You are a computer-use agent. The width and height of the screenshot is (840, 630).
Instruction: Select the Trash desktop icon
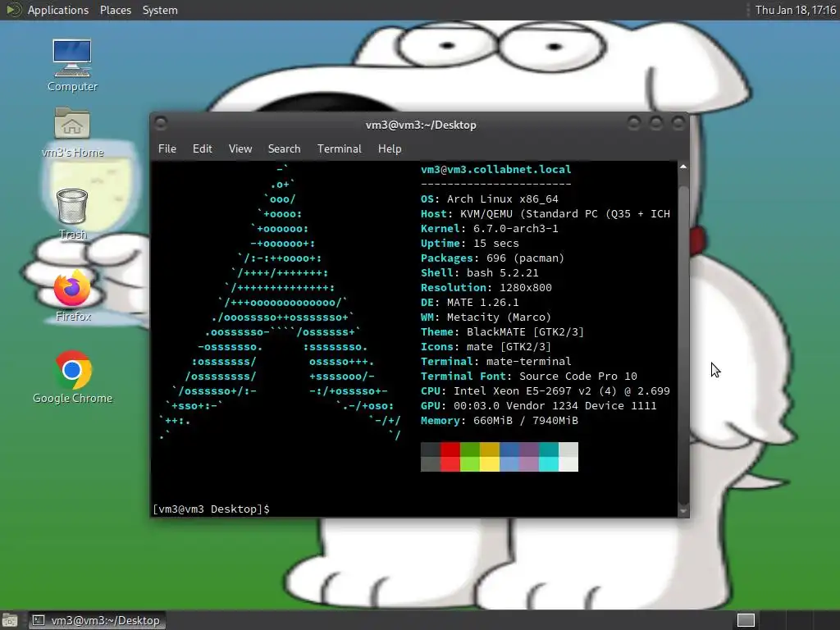72,214
